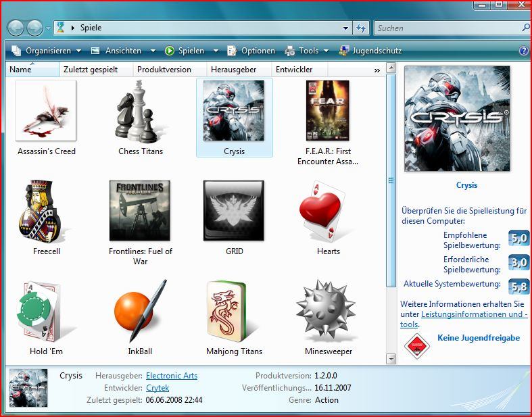The image size is (532, 417).
Task: Click the green Spielen play icon
Action: pyautogui.click(x=169, y=51)
